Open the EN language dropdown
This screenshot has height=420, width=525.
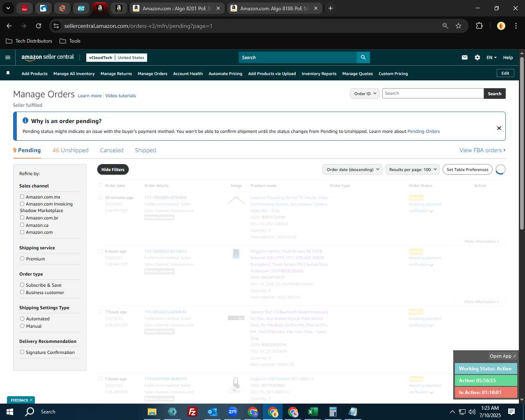(x=491, y=57)
